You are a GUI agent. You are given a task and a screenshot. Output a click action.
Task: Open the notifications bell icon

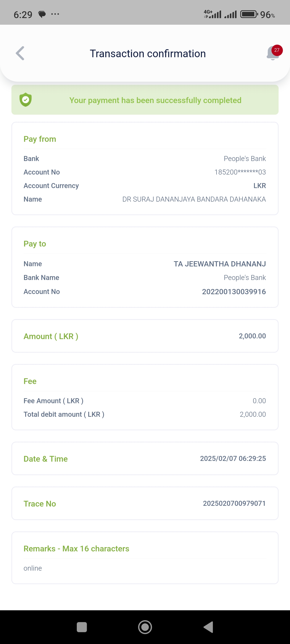click(272, 54)
